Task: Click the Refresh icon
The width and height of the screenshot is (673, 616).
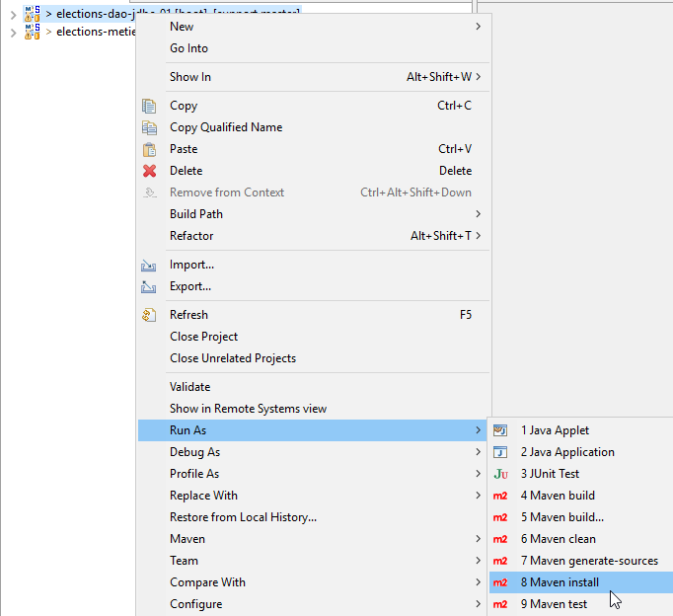Action: [x=149, y=315]
